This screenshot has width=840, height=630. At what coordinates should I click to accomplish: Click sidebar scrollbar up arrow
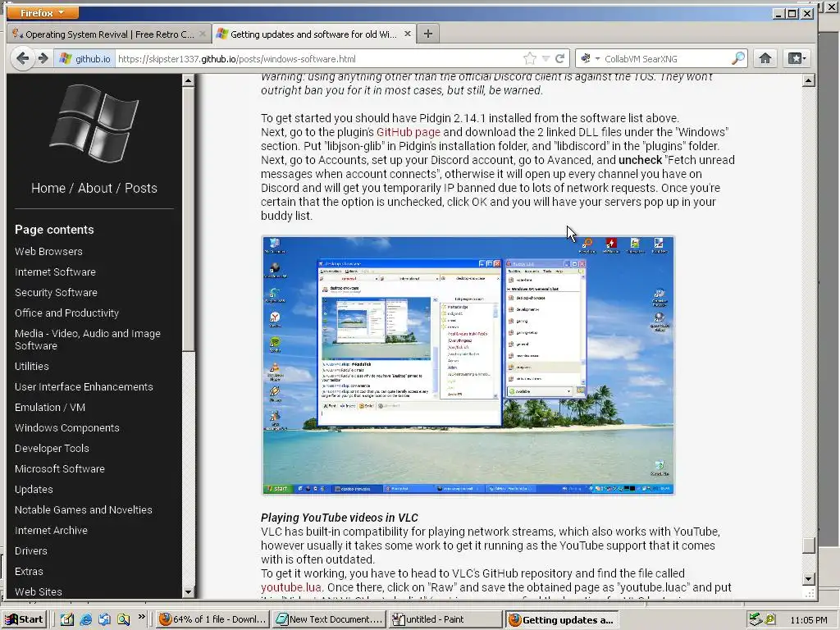pos(188,80)
